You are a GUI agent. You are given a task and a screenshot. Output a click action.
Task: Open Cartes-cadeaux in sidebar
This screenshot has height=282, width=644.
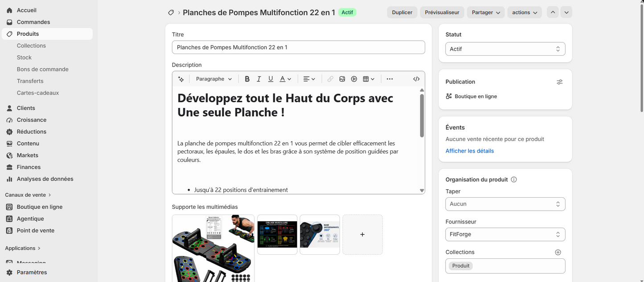coord(38,93)
